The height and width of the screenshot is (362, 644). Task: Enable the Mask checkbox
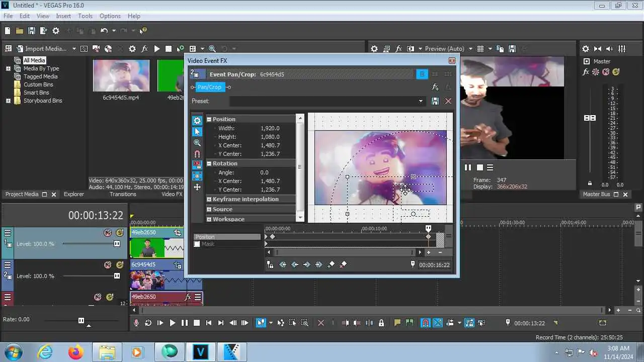click(x=197, y=244)
